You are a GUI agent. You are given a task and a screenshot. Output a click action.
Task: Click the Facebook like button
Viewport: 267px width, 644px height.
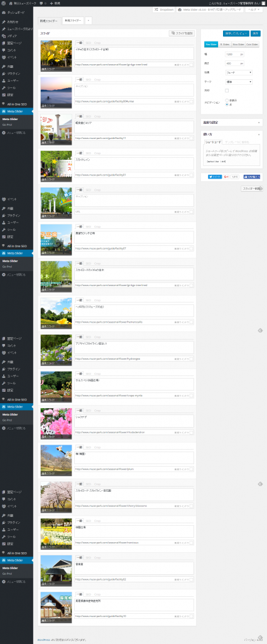tap(252, 177)
